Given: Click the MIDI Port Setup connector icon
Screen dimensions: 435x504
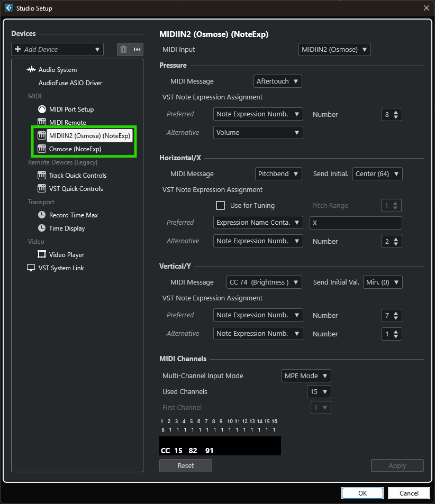Looking at the screenshot, I should [x=42, y=109].
